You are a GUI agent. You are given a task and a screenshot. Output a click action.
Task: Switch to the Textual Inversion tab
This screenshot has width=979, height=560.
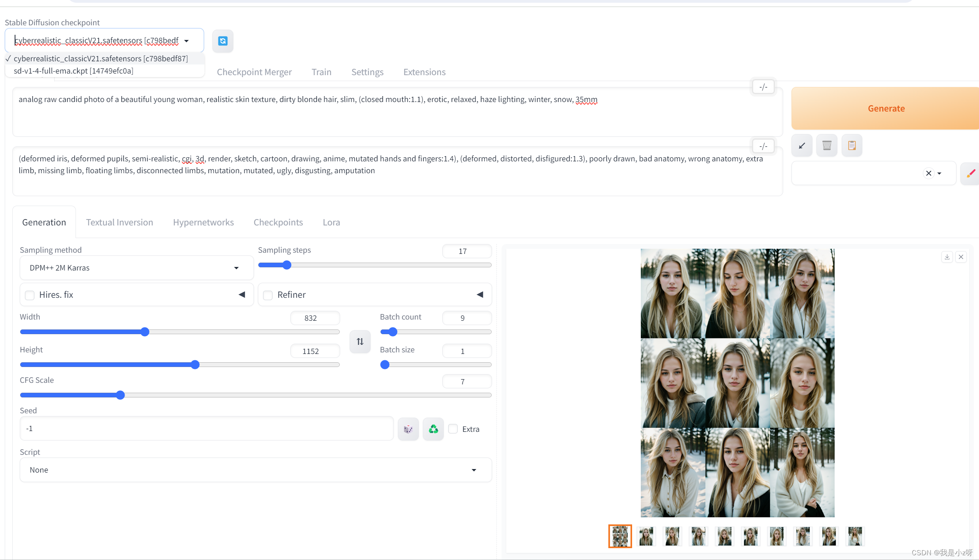click(x=119, y=222)
